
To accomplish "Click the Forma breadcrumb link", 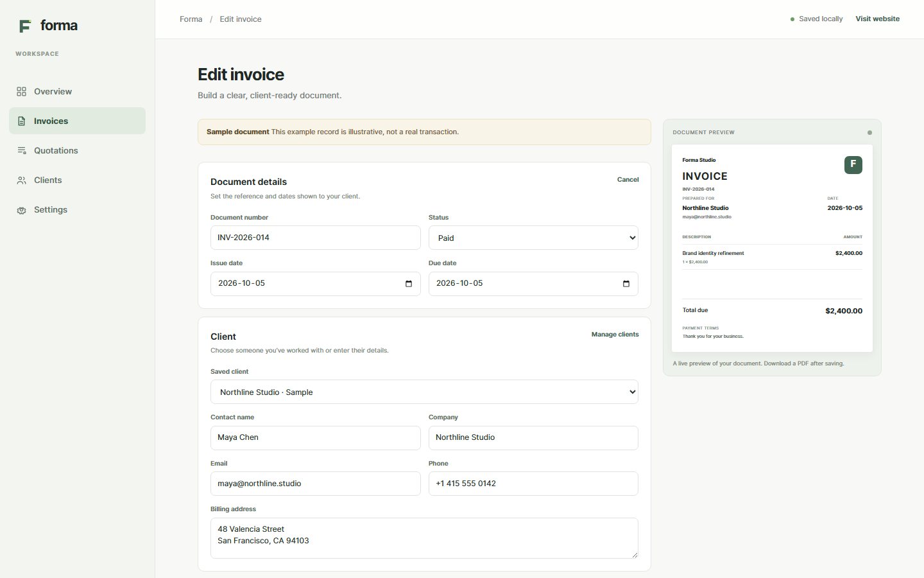I will (x=191, y=19).
